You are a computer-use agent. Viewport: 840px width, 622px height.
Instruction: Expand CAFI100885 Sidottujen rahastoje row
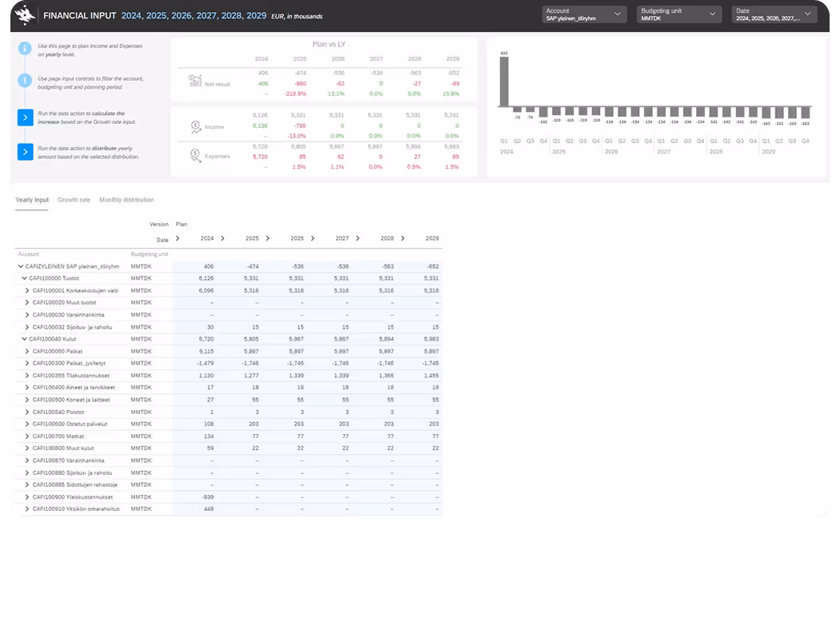click(x=27, y=484)
